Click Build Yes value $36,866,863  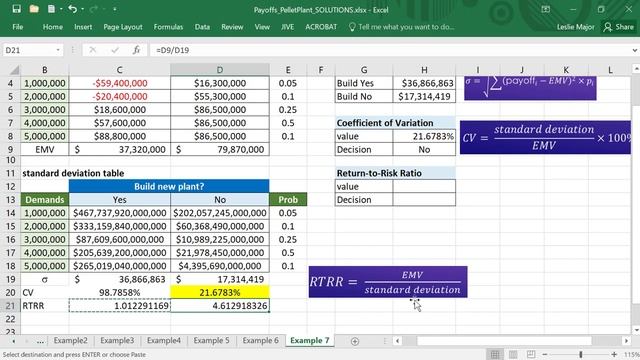click(424, 83)
